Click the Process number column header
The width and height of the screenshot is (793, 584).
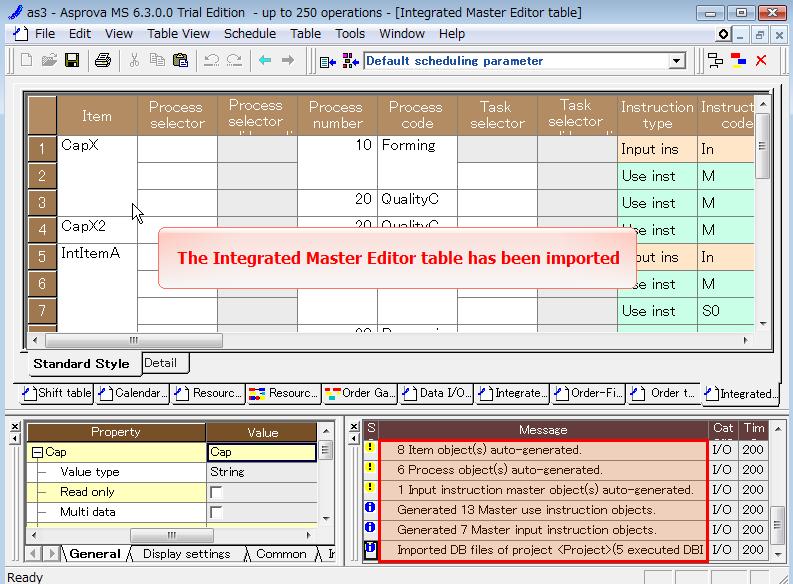coord(336,115)
